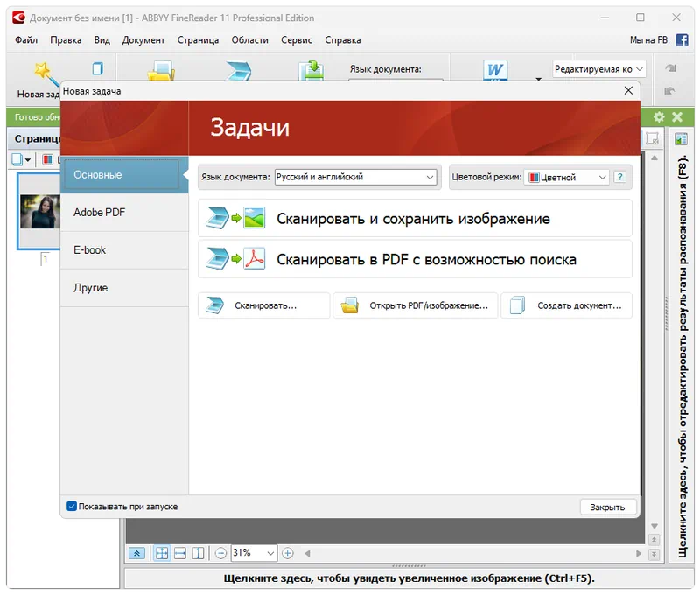Click the fit to page view icon
Screen dimensions: 700x596
[162, 554]
